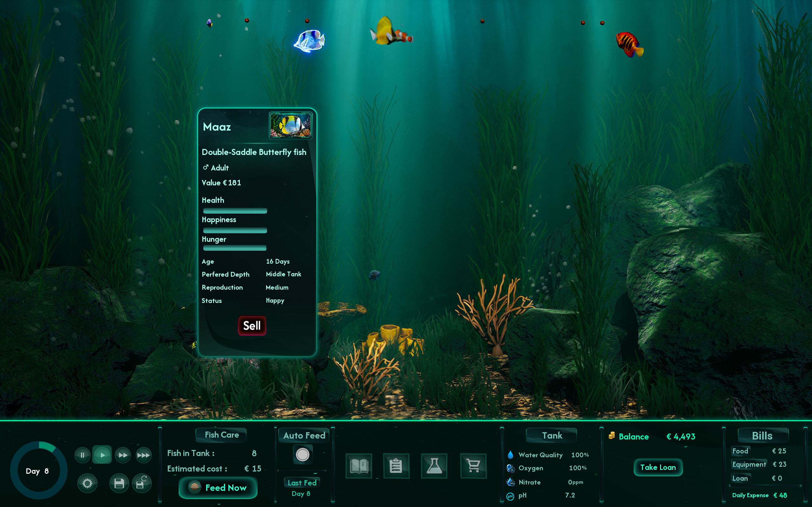Save game with floppy disk icon
The width and height of the screenshot is (812, 507).
pos(119,483)
